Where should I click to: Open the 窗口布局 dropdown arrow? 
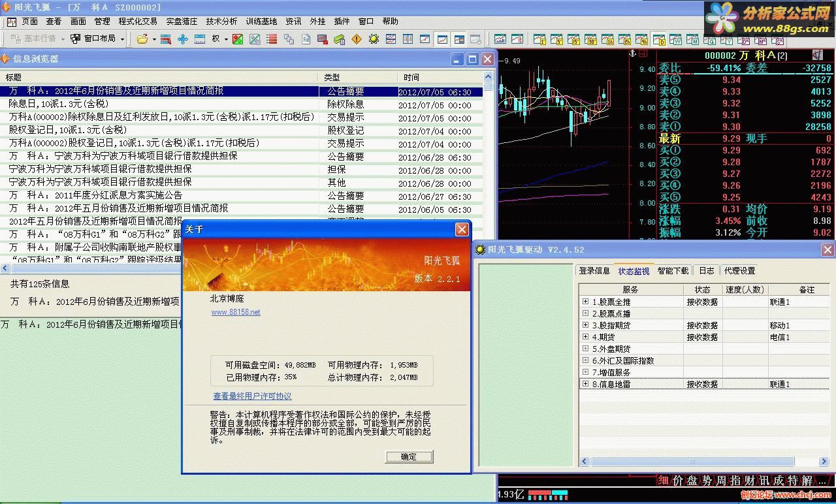click(122, 39)
